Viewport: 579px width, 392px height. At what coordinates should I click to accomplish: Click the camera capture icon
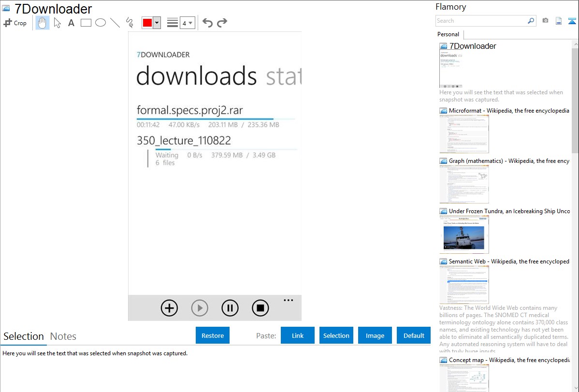tap(545, 21)
